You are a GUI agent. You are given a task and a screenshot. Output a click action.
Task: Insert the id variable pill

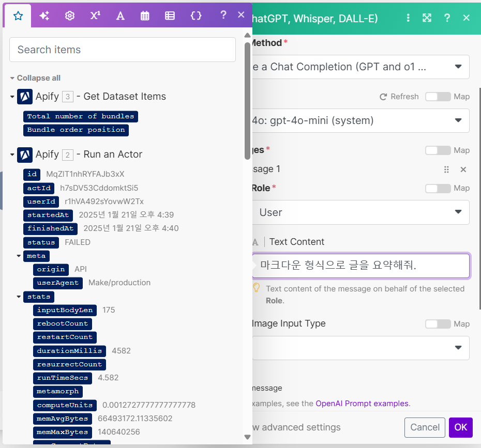[32, 174]
